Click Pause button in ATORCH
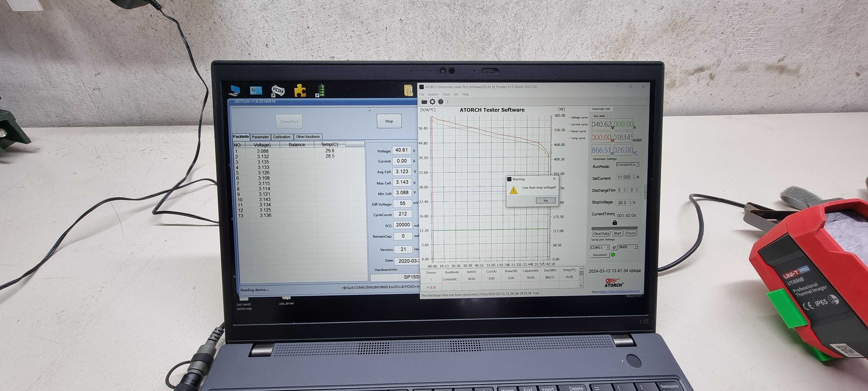The width and height of the screenshot is (868, 391). [x=631, y=233]
